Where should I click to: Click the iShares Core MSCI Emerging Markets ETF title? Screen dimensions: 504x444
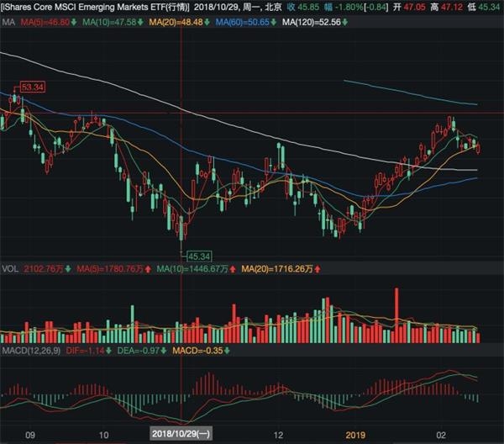[x=86, y=6]
